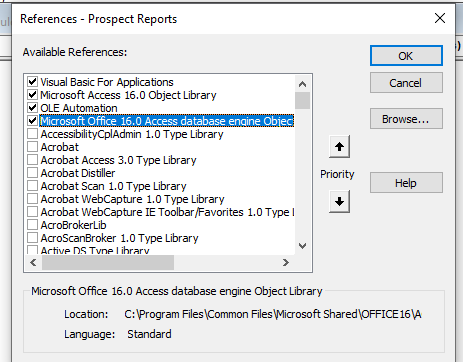Select the Visual Basic For Applications row
This screenshot has width=463, height=362.
point(107,82)
